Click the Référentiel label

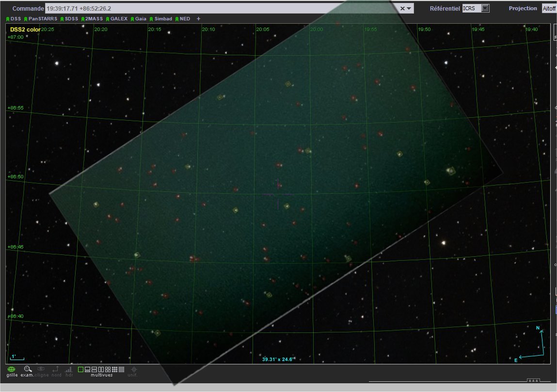[x=445, y=8]
